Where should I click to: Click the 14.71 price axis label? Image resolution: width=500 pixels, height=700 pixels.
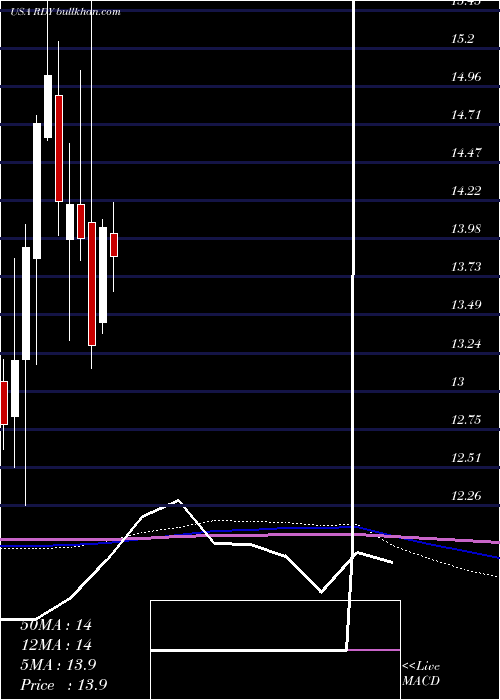(466, 115)
